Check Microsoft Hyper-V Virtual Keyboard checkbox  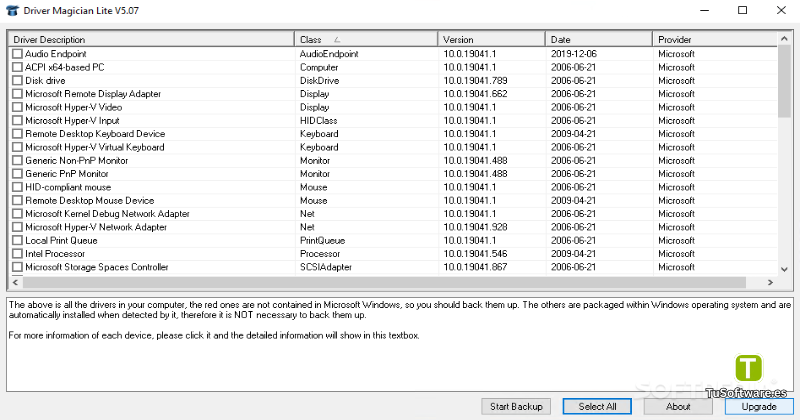[17, 147]
